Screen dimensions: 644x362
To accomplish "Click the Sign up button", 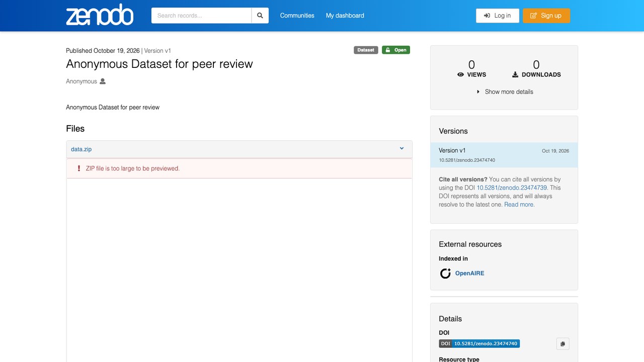I will tap(546, 16).
